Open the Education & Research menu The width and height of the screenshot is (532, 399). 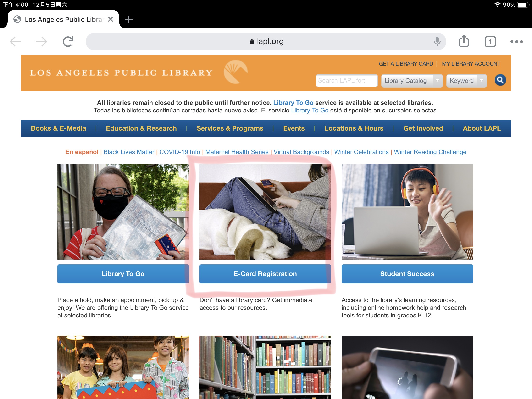(141, 128)
